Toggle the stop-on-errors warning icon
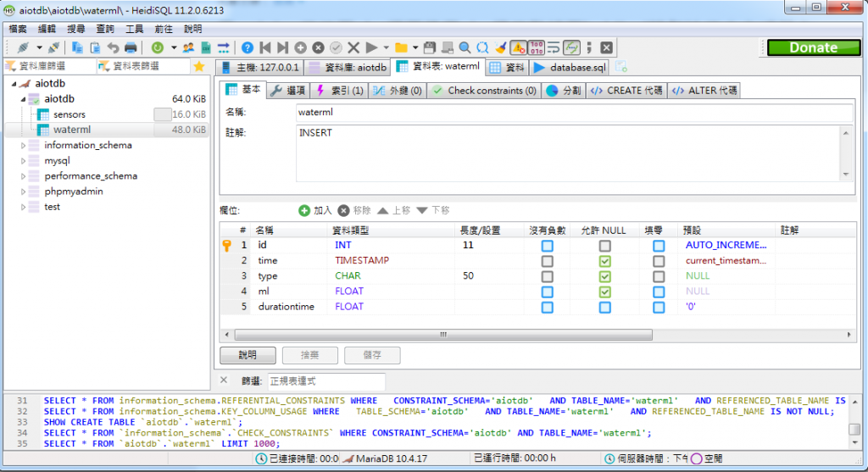Screen dimensions: 868x472 [x=519, y=47]
